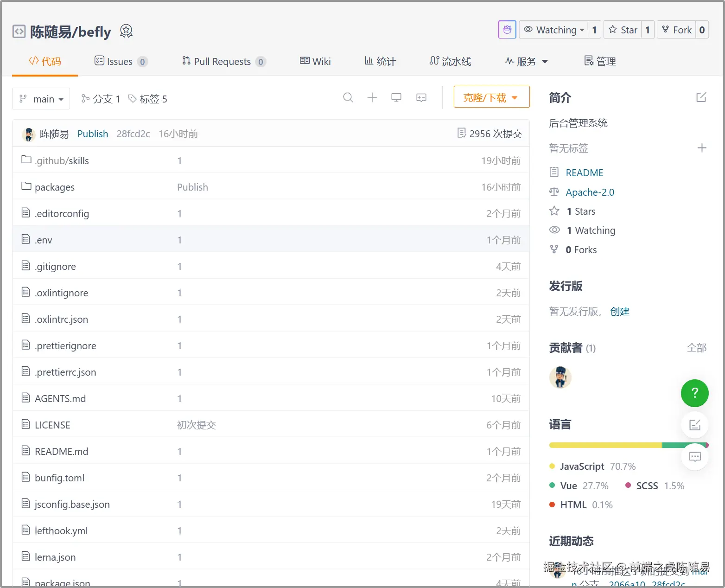Screen dimensions: 725x588
Task: Click the plus icon to add file
Action: 372,97
